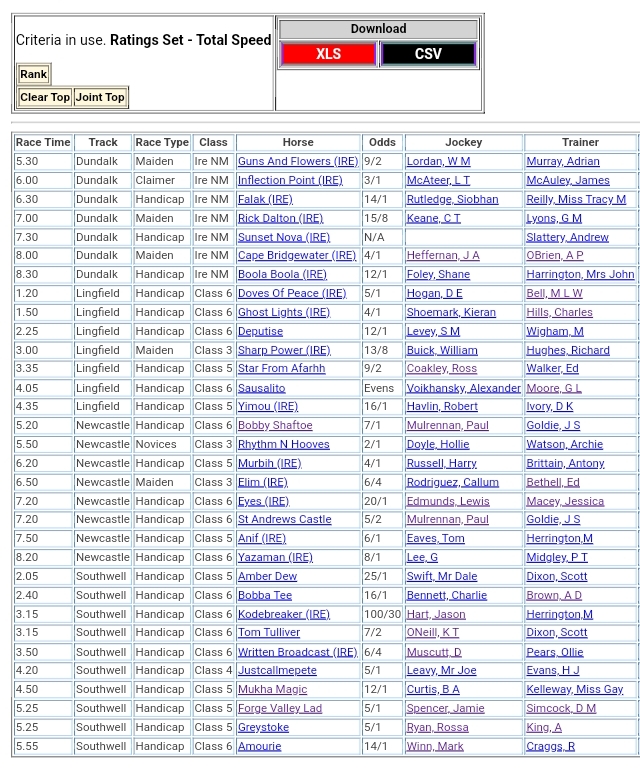Click the Joint Top button

pos(100,97)
